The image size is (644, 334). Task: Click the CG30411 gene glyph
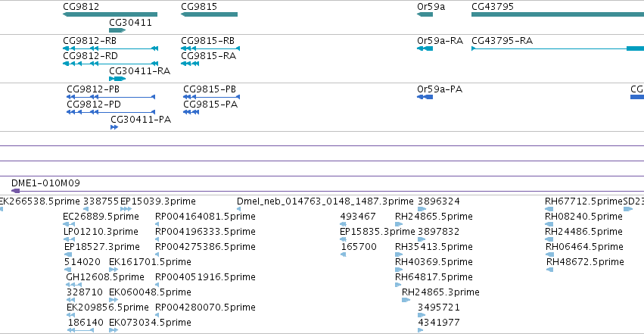point(117,30)
